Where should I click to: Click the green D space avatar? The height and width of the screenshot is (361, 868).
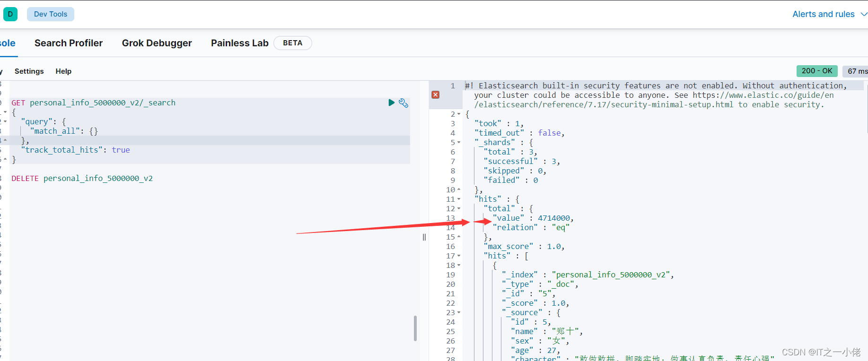point(10,14)
